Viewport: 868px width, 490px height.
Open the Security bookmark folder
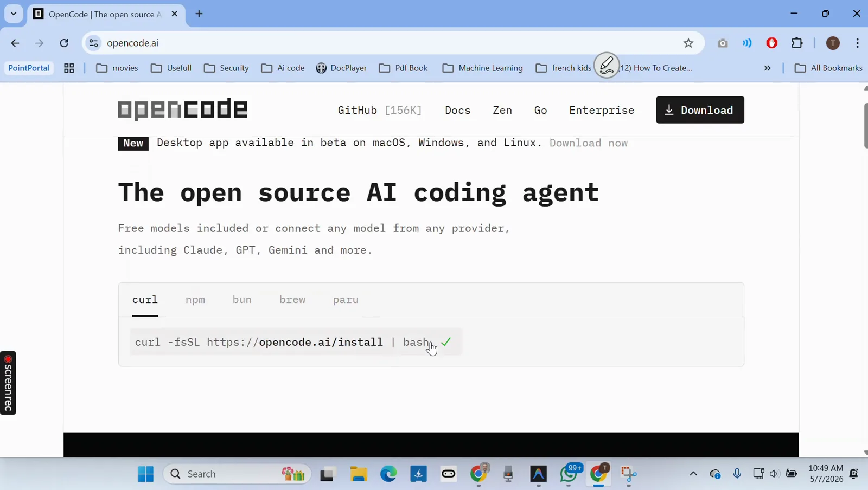(227, 68)
